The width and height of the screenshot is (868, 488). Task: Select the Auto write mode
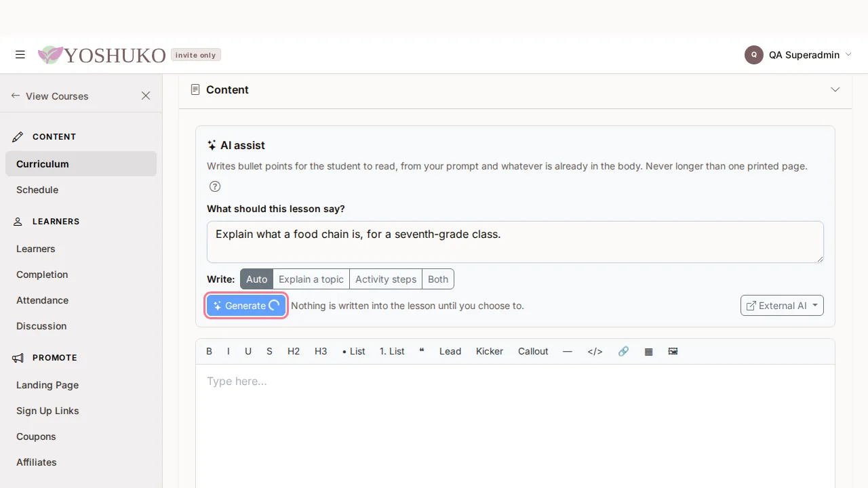[x=256, y=279]
